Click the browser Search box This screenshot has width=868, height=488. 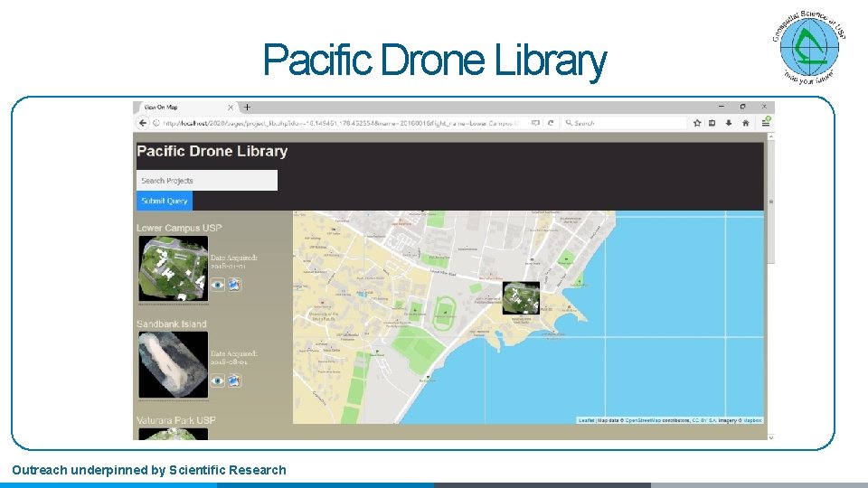click(x=623, y=123)
